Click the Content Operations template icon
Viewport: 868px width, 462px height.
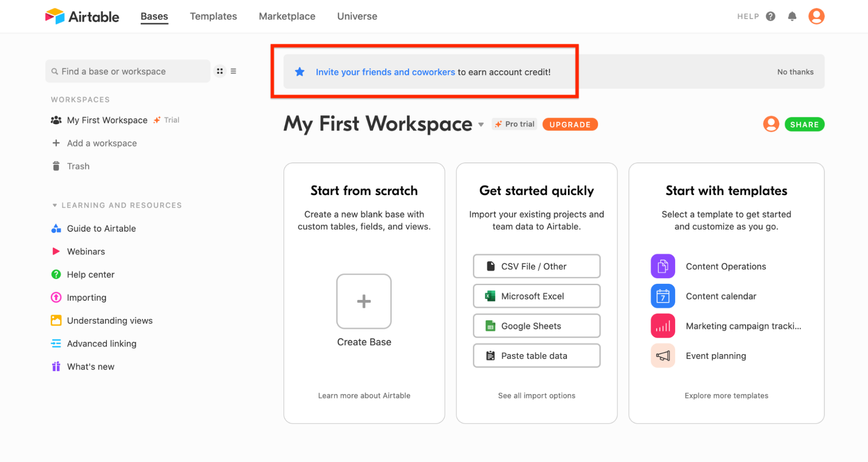click(663, 266)
